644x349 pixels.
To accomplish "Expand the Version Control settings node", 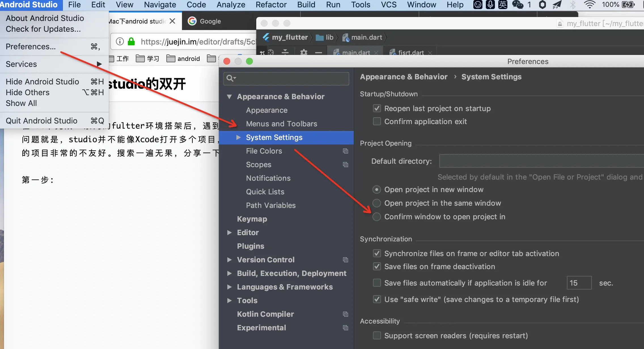I will pyautogui.click(x=229, y=260).
